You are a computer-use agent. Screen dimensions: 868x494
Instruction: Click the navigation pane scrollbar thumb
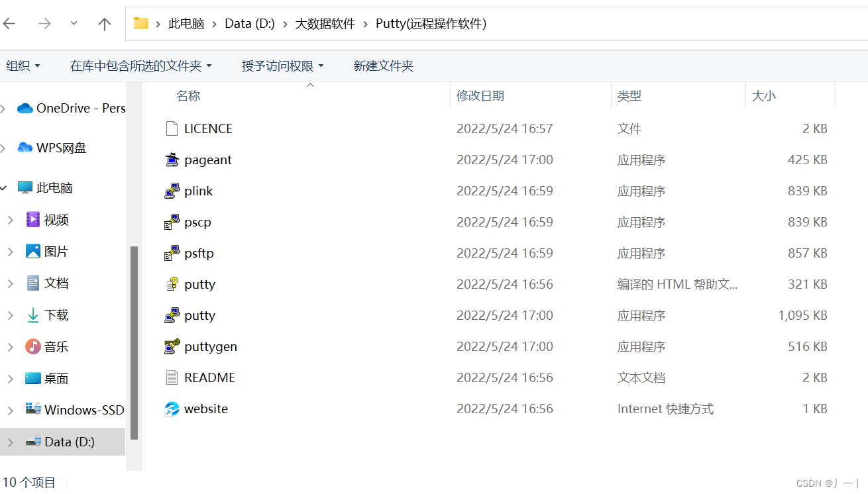(x=135, y=343)
